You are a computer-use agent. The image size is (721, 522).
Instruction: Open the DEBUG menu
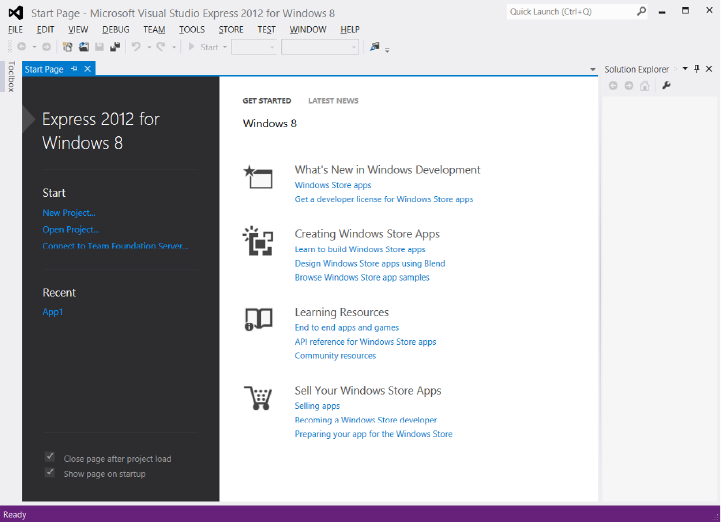pos(116,29)
